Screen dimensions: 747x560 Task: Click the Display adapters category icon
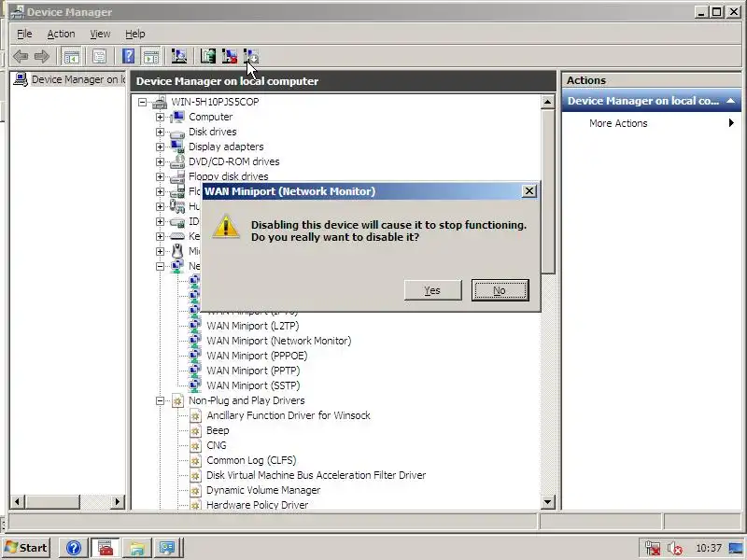pyautogui.click(x=177, y=147)
